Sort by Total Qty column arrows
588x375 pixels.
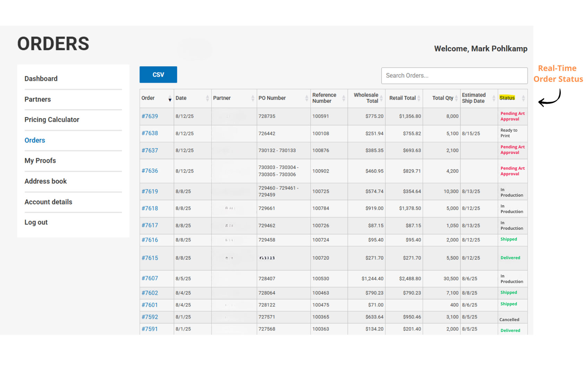pyautogui.click(x=457, y=98)
